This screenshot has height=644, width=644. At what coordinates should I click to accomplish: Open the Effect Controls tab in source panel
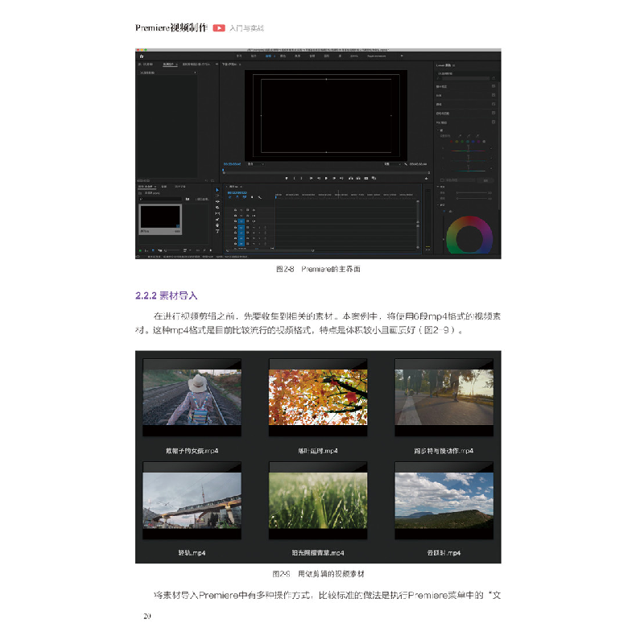[x=169, y=64]
